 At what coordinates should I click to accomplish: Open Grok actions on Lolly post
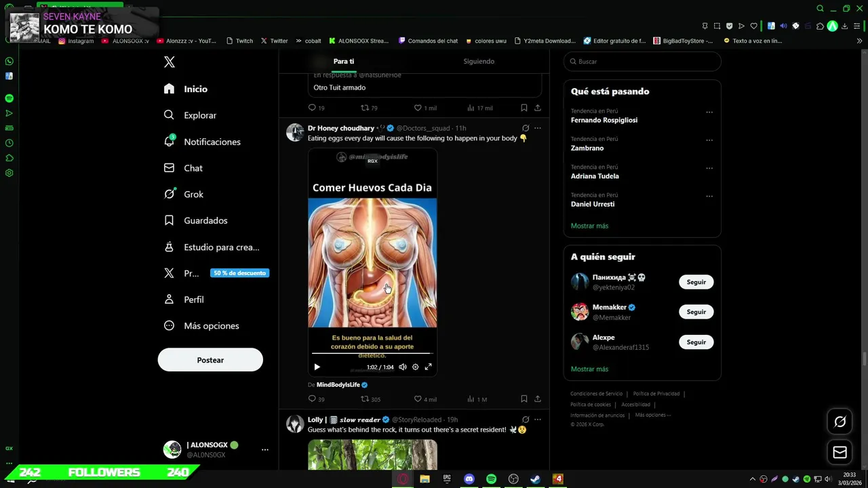click(526, 420)
